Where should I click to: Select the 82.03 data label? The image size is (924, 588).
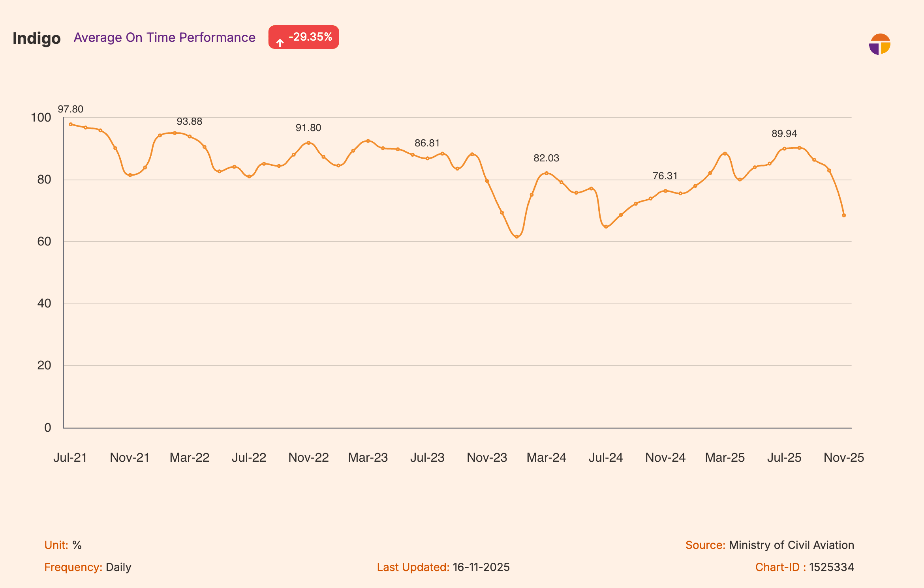(x=547, y=158)
